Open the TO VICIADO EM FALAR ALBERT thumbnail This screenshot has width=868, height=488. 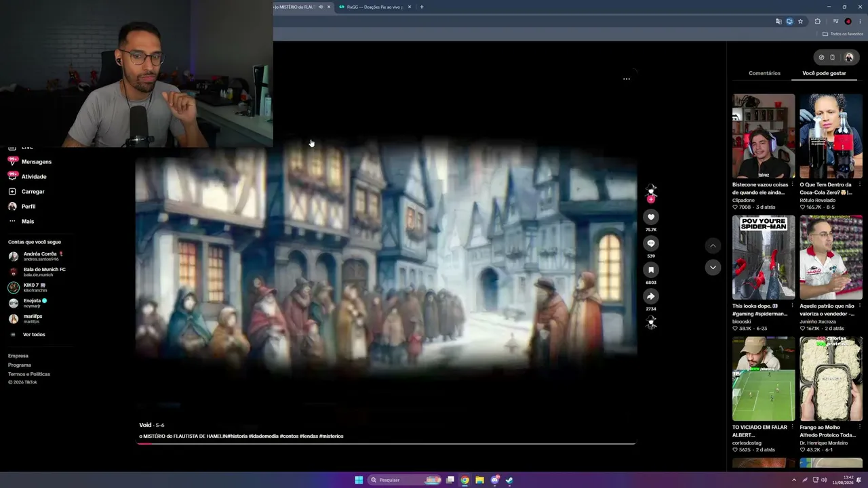pyautogui.click(x=764, y=379)
